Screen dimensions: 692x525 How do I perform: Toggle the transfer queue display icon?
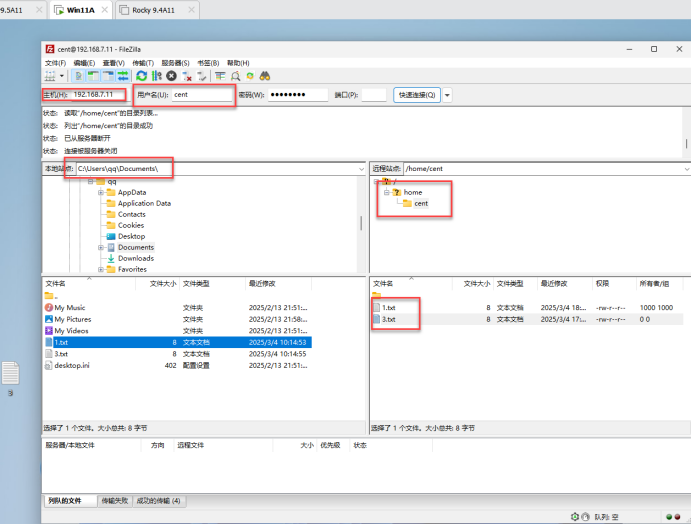point(122,76)
